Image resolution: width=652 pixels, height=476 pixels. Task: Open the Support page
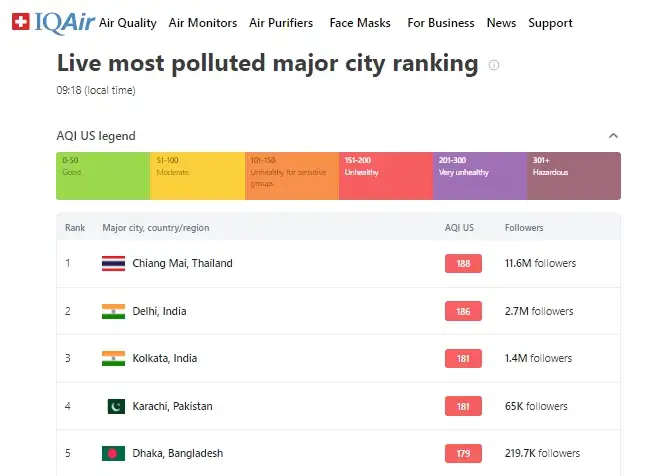click(x=550, y=23)
